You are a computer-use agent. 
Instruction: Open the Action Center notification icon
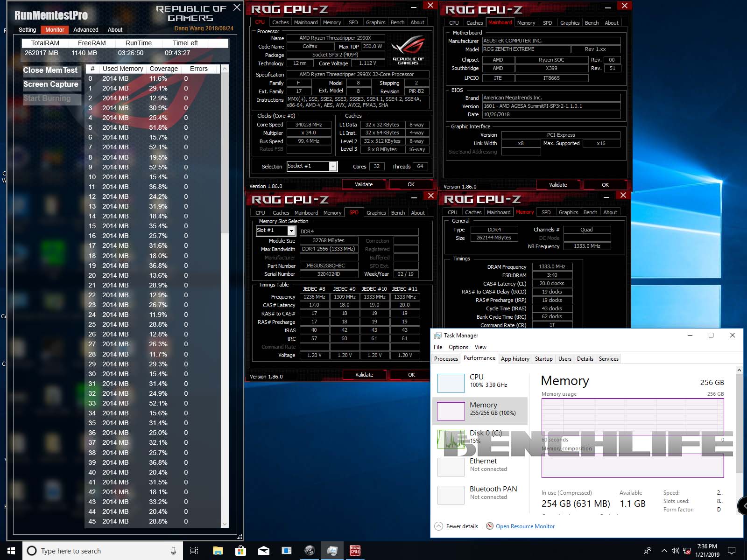(732, 551)
